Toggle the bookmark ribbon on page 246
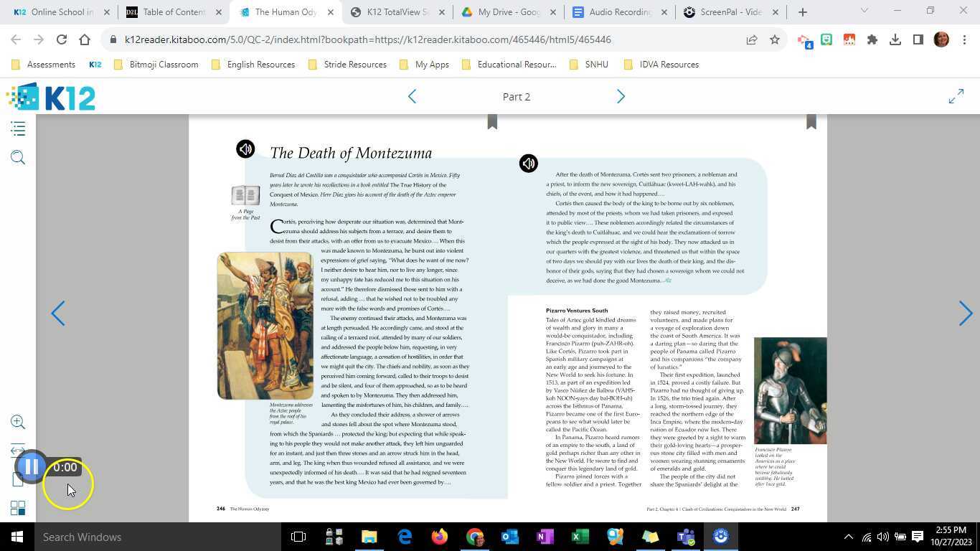This screenshot has width=980, height=551. (492, 121)
